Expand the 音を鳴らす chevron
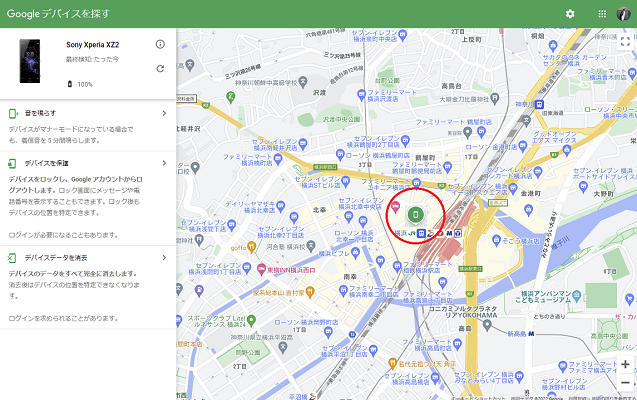This screenshot has height=400, width=637. click(x=164, y=113)
